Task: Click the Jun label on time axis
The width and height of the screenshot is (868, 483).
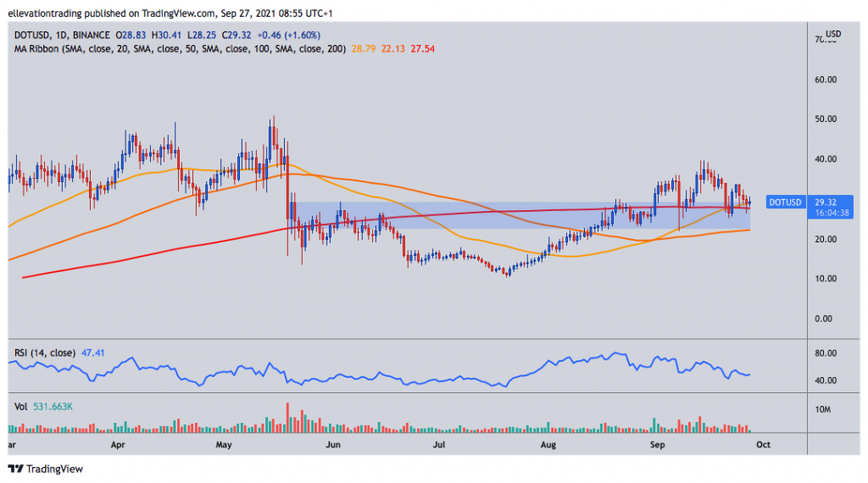Action: click(333, 444)
